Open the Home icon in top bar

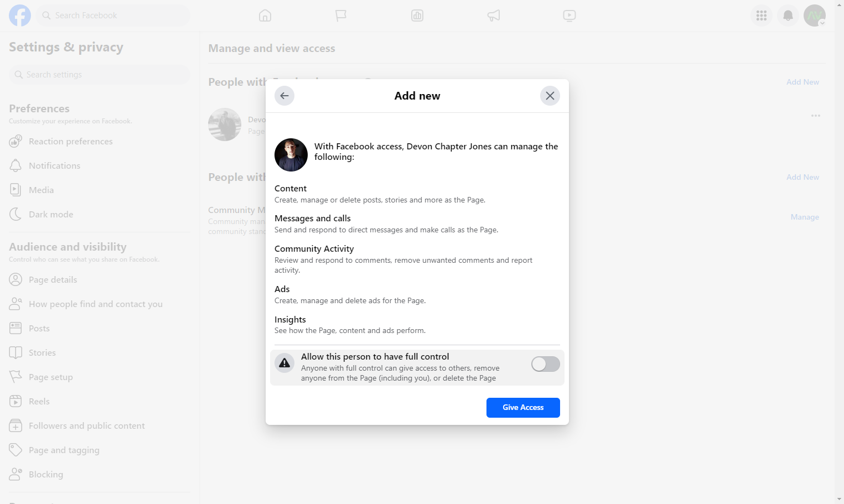tap(265, 15)
